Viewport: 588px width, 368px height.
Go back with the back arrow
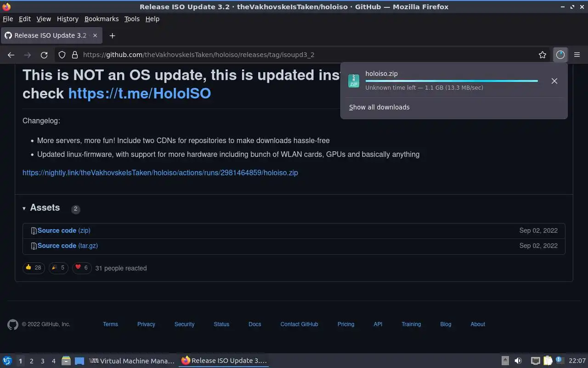11,55
